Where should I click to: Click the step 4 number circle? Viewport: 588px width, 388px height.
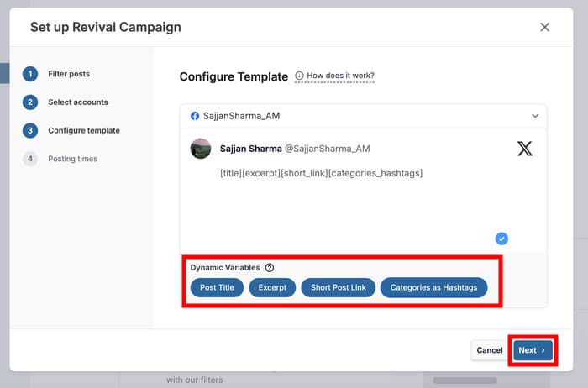pyautogui.click(x=30, y=159)
